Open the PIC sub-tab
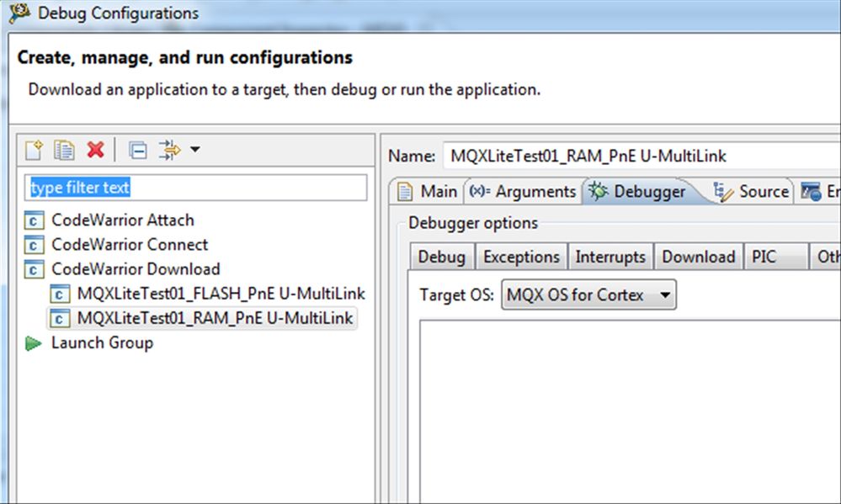Image resolution: width=841 pixels, height=504 pixels. click(x=775, y=257)
